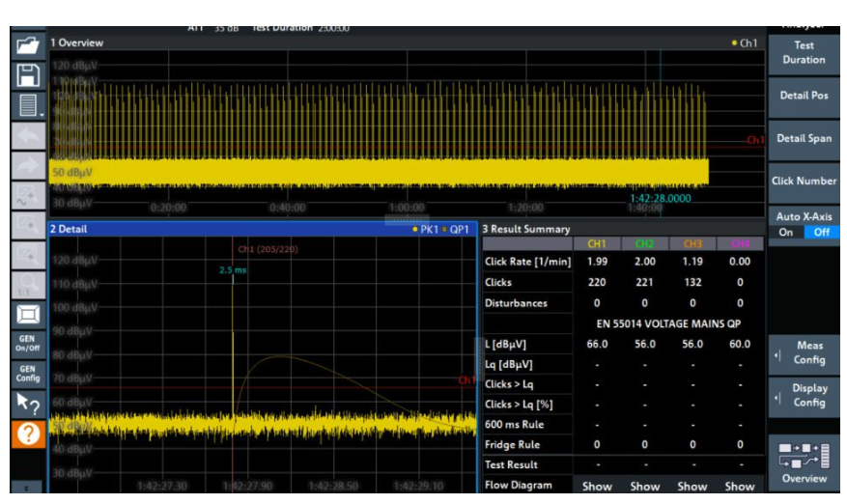Click the CH4 limit L value 60.0
This screenshot has width=847, height=504.
pos(740,344)
